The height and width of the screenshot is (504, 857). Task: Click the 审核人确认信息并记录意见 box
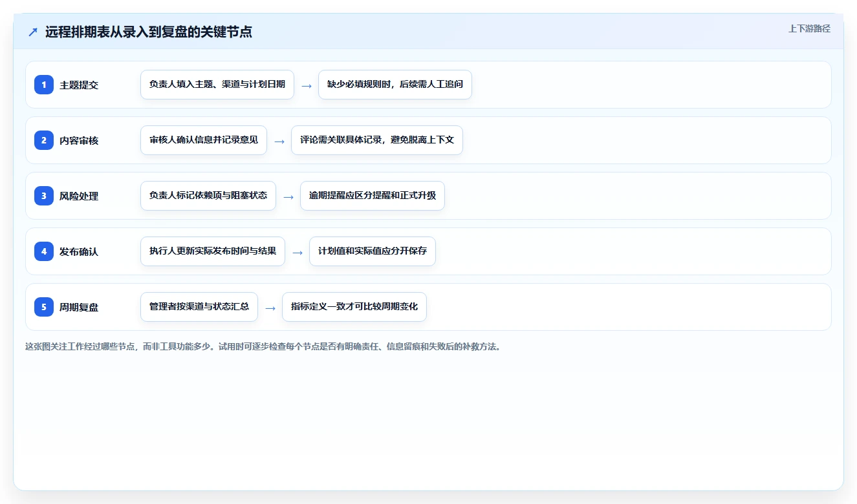click(204, 140)
